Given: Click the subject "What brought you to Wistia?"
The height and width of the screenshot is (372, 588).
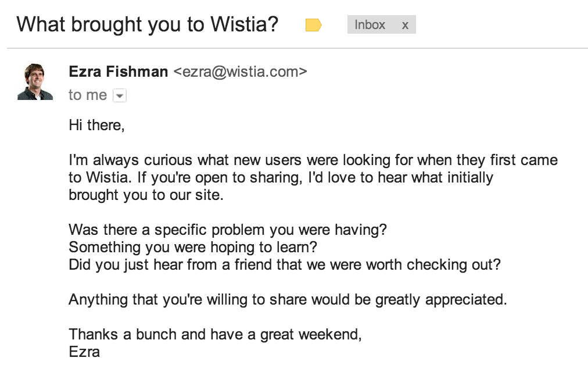Looking at the screenshot, I should (148, 24).
